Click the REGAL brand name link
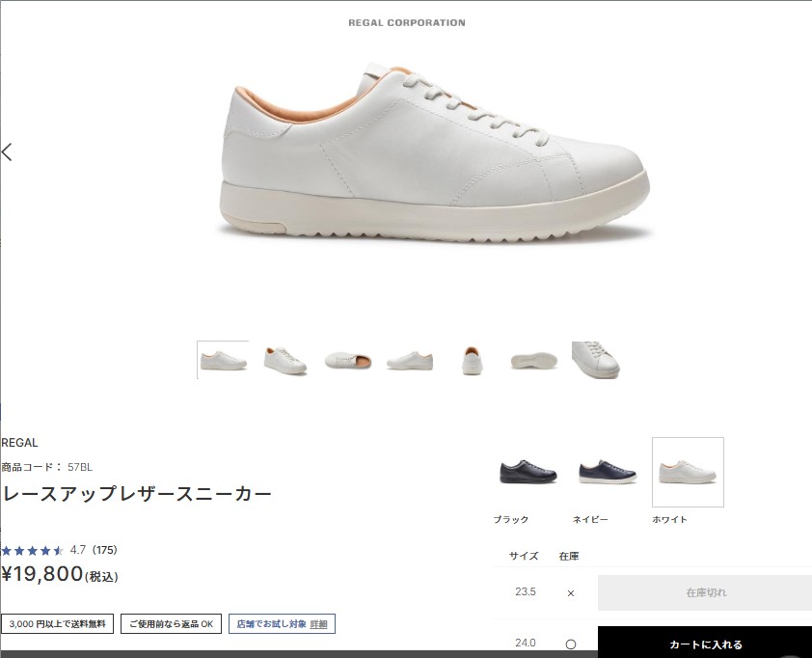This screenshot has height=658, width=812. click(x=20, y=443)
